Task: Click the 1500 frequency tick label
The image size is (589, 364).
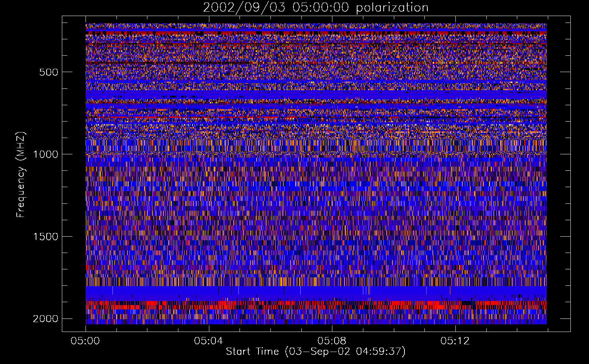Action: 46,237
